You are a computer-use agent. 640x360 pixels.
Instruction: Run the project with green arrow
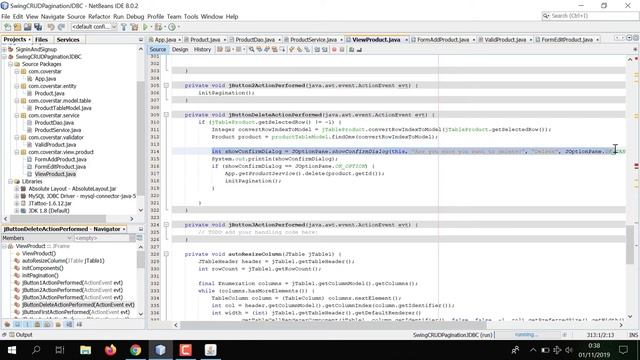tap(145, 27)
